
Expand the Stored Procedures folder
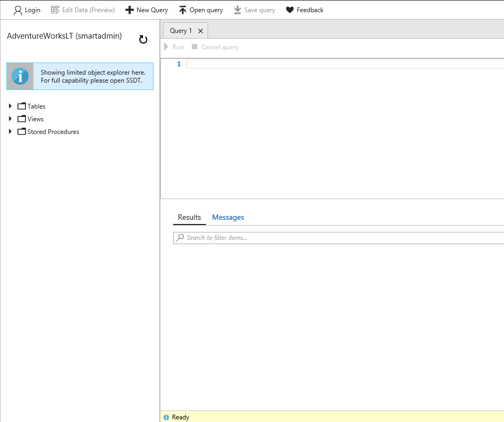[x=10, y=131]
